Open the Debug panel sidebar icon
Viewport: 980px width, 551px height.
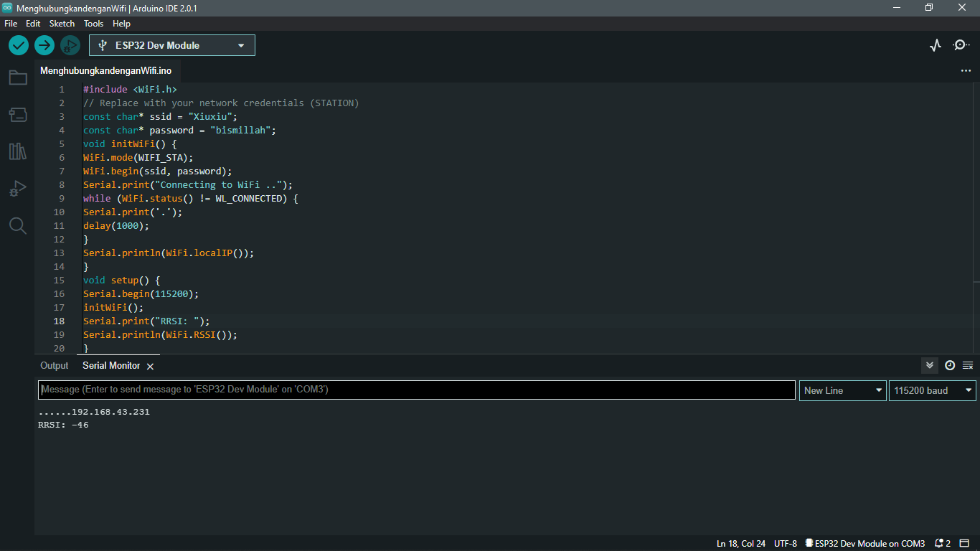pyautogui.click(x=17, y=188)
